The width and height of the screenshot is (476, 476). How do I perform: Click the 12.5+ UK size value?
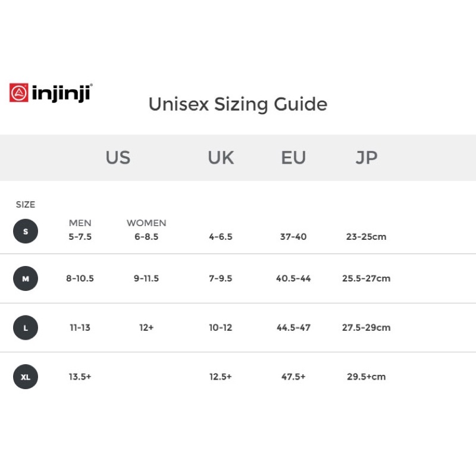pyautogui.click(x=220, y=377)
